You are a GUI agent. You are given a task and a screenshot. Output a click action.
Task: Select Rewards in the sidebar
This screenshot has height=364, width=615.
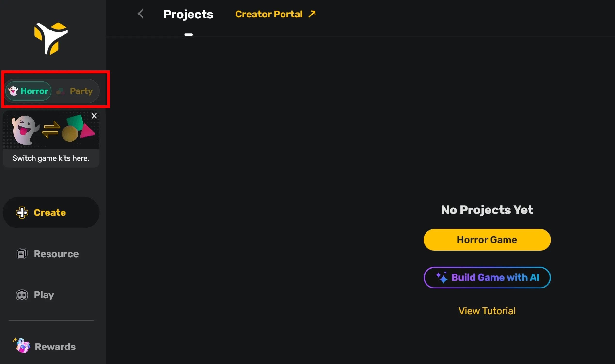tap(55, 346)
